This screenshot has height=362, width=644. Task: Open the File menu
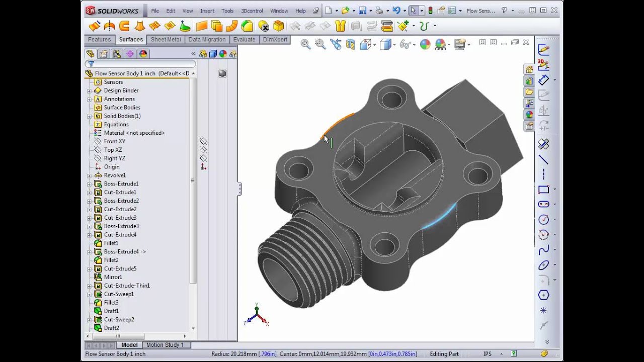155,11
